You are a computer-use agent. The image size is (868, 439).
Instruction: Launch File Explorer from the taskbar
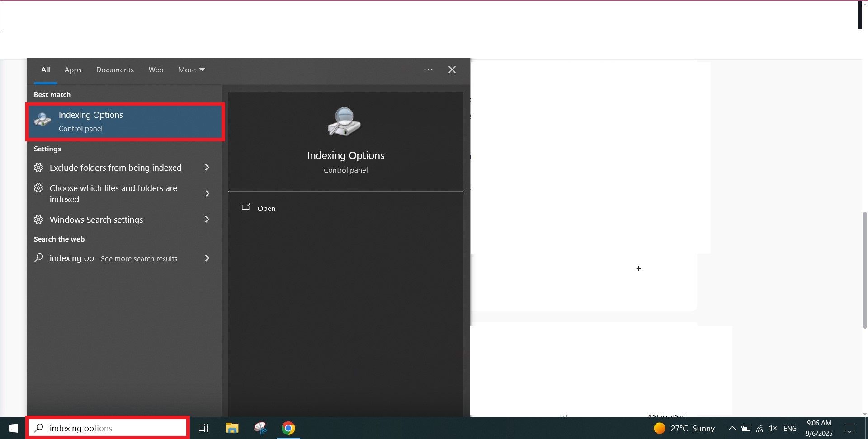click(x=232, y=428)
